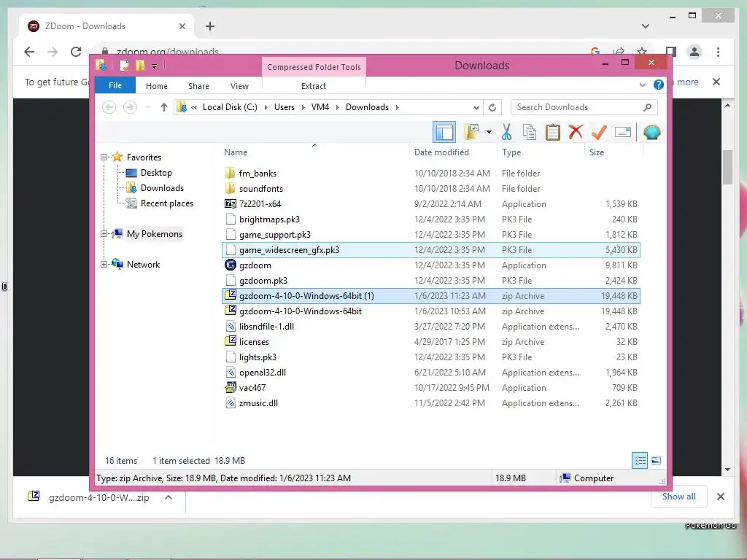Switch to the View ribbon tab
This screenshot has height=560, width=747.
pos(239,86)
